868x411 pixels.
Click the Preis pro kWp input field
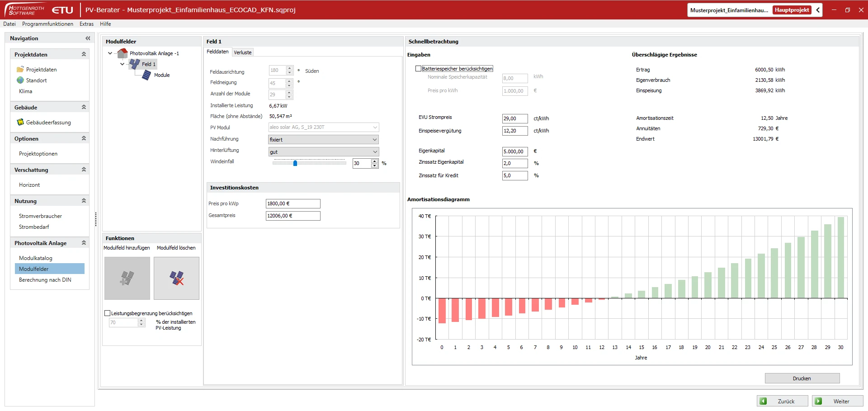click(x=293, y=203)
